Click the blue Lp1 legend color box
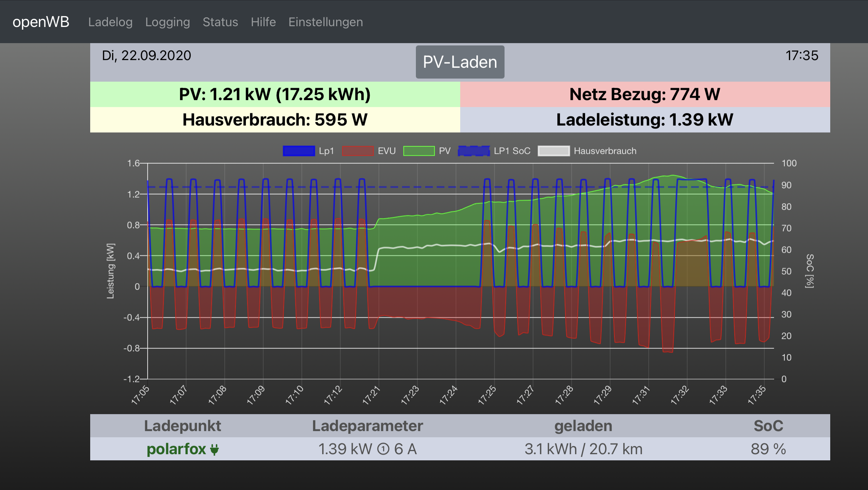 coord(299,151)
